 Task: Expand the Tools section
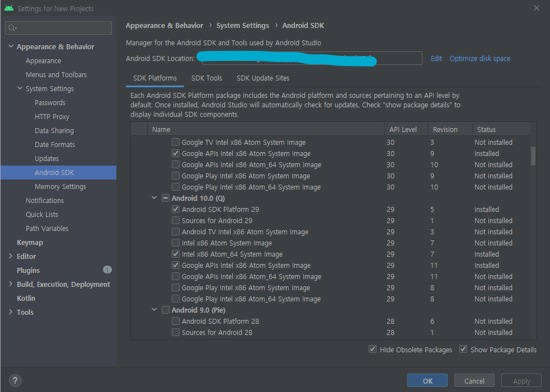coord(11,312)
